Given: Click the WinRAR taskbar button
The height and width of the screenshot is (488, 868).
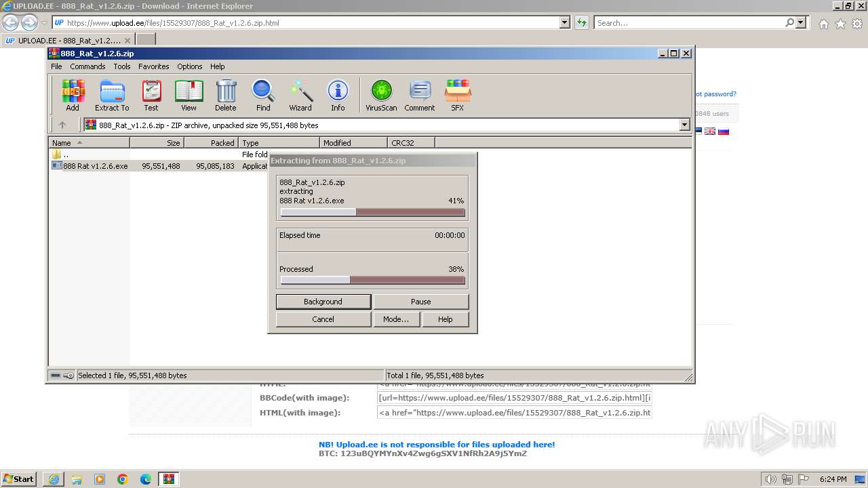Looking at the screenshot, I should [169, 479].
